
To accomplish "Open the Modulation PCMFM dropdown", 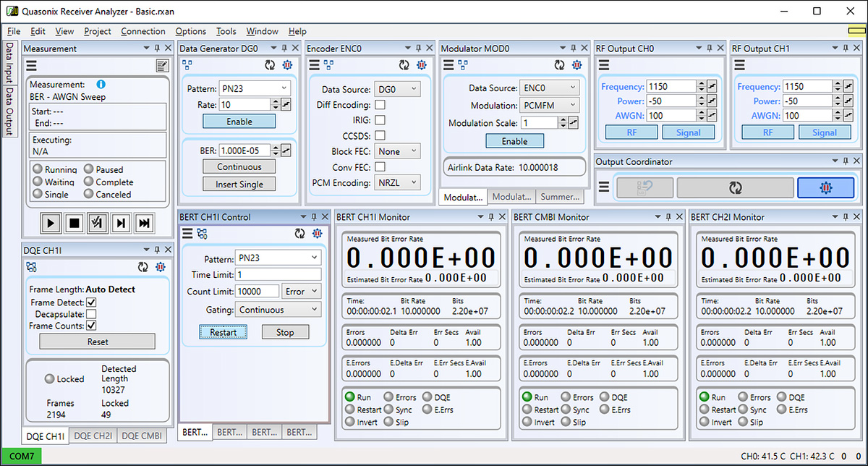I will click(x=549, y=105).
